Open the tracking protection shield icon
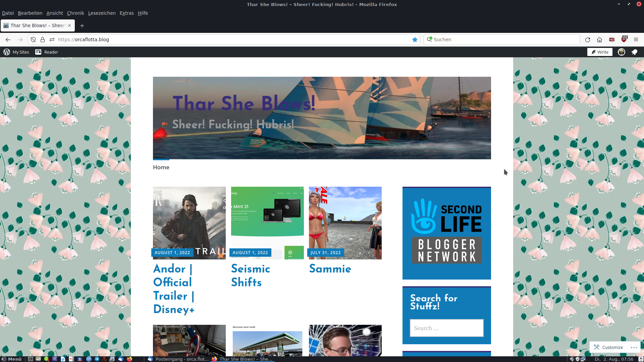The height and width of the screenshot is (362, 644). (x=33, y=40)
